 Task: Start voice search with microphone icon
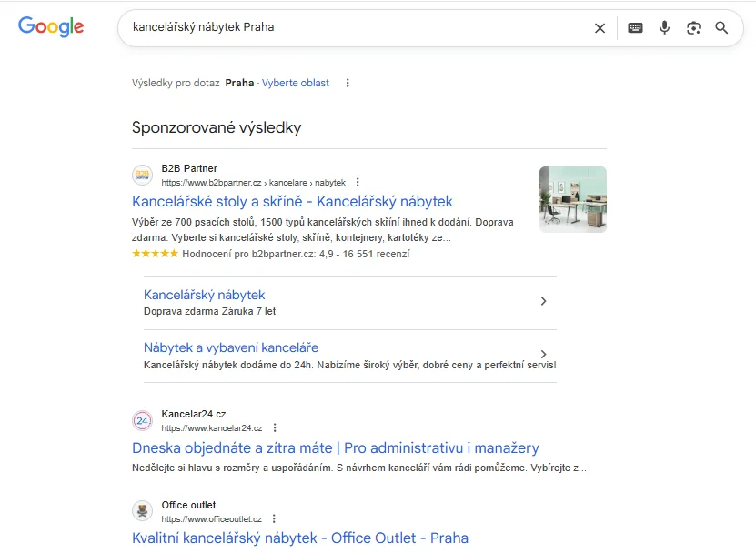click(664, 28)
